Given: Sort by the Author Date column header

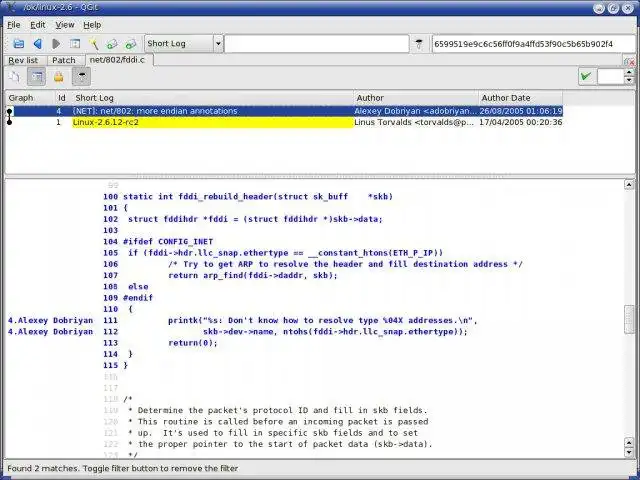Looking at the screenshot, I should (x=520, y=98).
